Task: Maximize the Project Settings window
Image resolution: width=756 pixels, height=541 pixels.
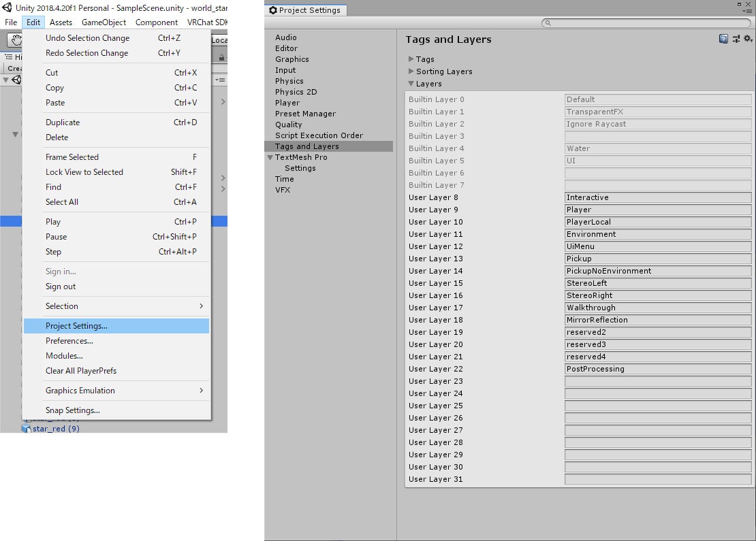Action: tap(739, 4)
